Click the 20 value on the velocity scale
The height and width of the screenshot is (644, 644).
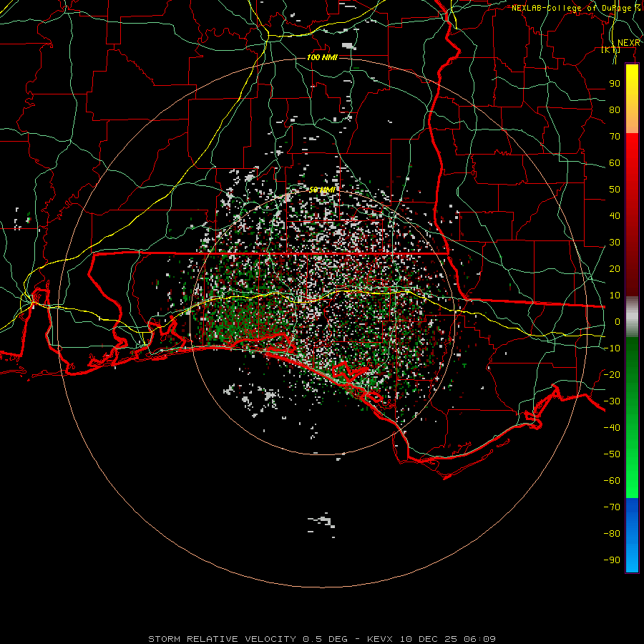point(615,269)
